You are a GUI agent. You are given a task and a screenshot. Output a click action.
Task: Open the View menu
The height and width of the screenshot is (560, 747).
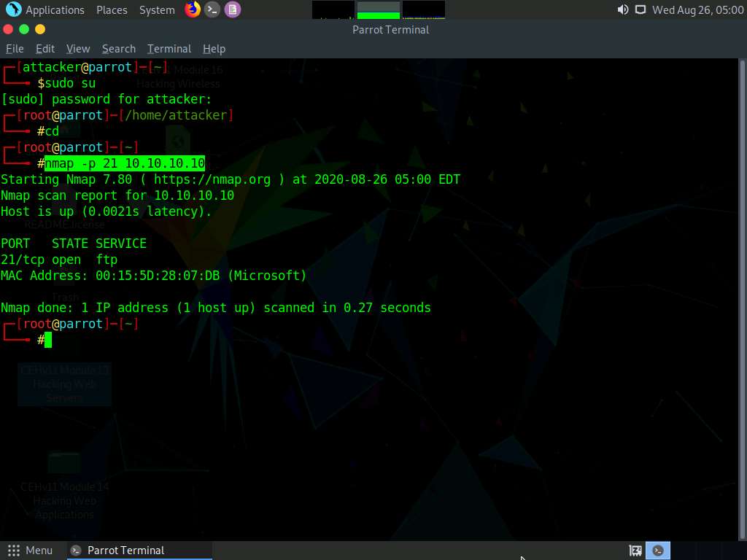coord(78,49)
